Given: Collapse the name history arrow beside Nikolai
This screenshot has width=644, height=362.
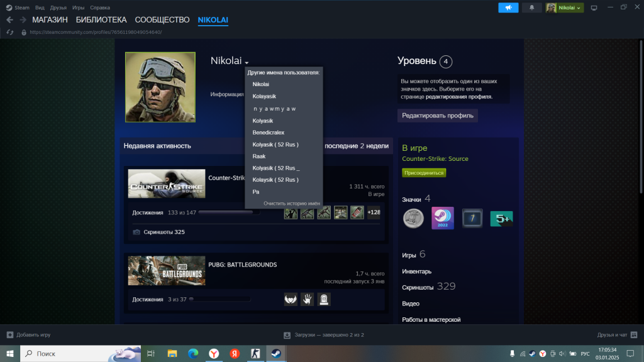Looking at the screenshot, I should tap(247, 63).
